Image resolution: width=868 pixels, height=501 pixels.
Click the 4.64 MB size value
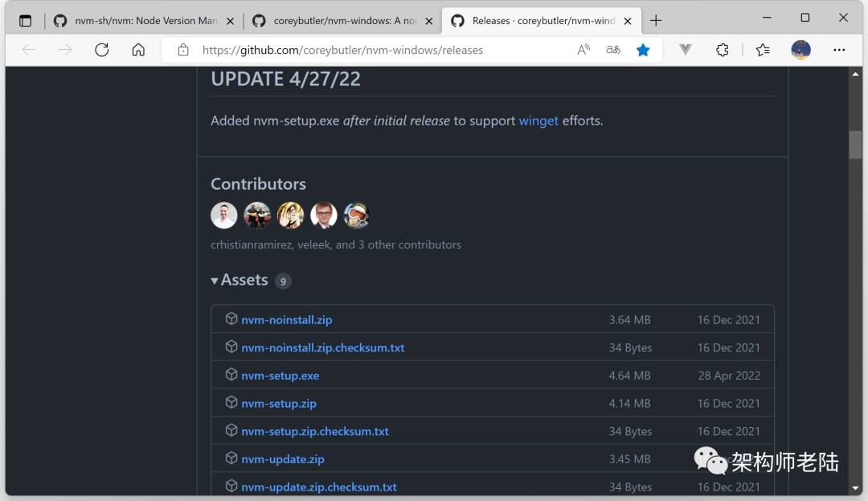[630, 376]
